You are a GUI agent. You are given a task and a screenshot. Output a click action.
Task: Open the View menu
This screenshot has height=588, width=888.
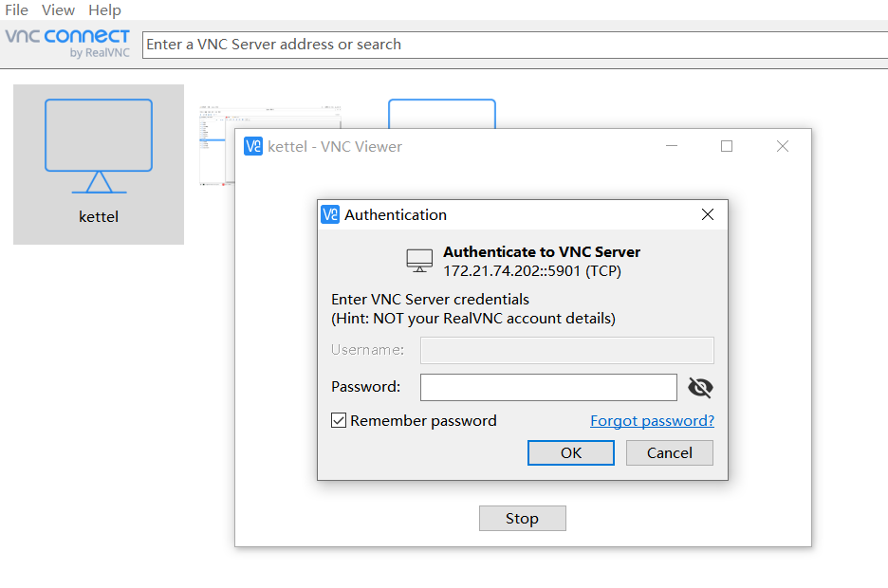pyautogui.click(x=58, y=9)
